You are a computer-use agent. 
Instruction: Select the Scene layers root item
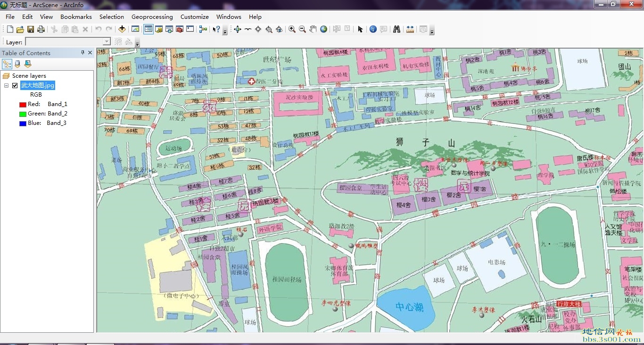pyautogui.click(x=29, y=75)
